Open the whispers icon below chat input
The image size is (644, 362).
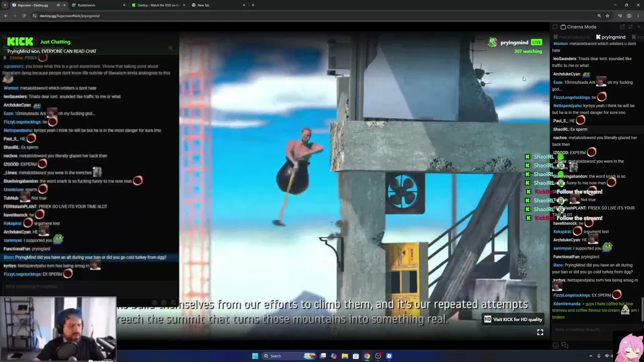pyautogui.click(x=565, y=345)
